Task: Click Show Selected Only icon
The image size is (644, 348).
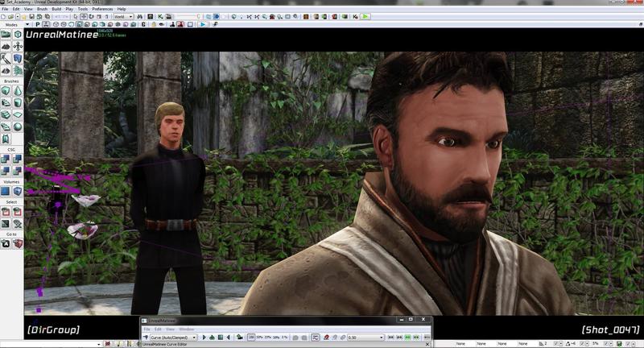Action: (x=6, y=212)
